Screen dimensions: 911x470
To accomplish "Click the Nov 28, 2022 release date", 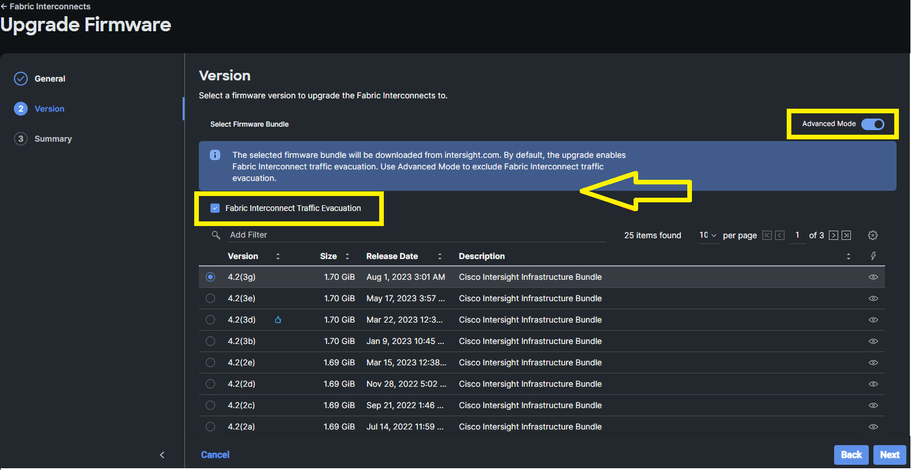I will pos(406,384).
